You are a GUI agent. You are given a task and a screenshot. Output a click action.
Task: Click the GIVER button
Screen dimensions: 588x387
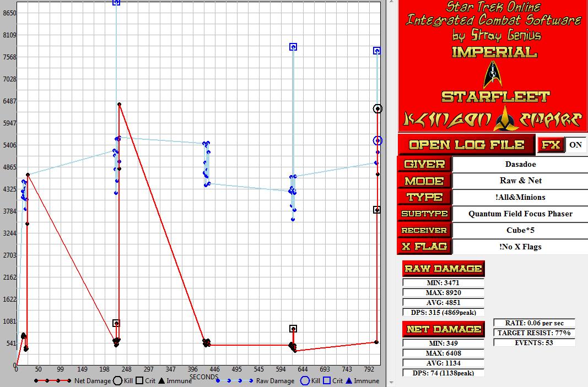point(424,164)
